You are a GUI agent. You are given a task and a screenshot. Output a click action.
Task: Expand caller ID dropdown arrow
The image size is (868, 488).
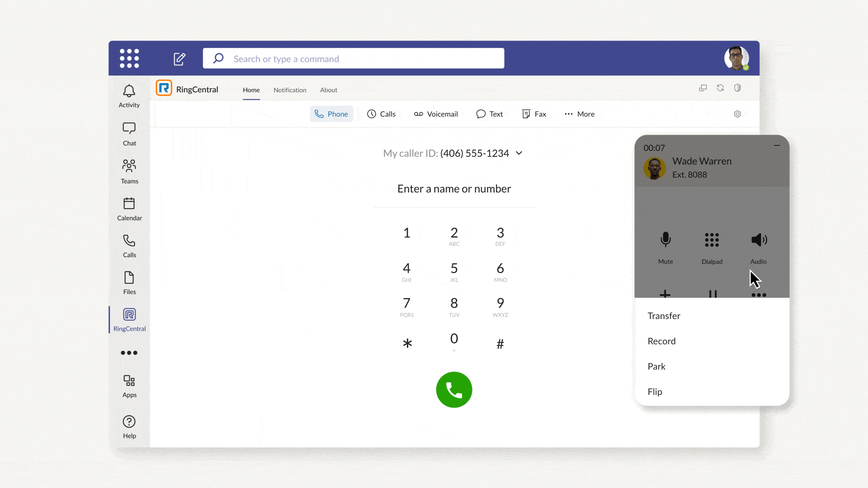click(519, 153)
